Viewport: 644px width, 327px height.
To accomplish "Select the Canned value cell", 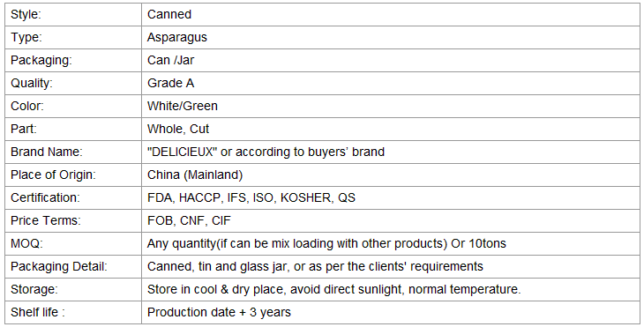I will pyautogui.click(x=390, y=14).
